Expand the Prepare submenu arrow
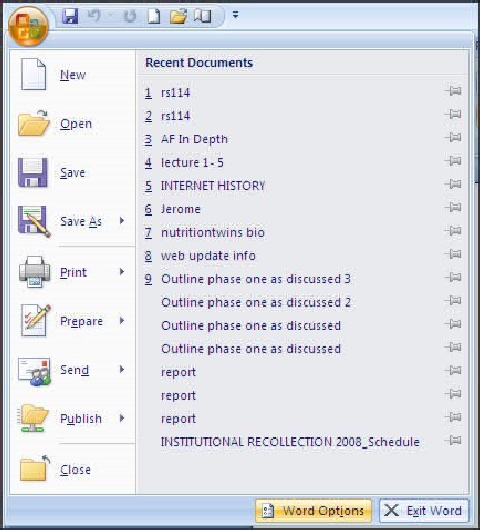The height and width of the screenshot is (530, 480). 122,320
